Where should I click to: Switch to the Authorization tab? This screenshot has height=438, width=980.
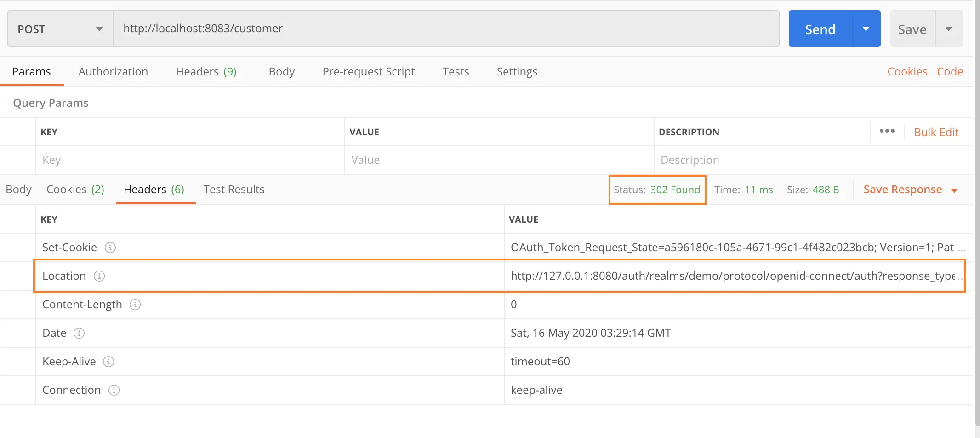[x=113, y=71]
